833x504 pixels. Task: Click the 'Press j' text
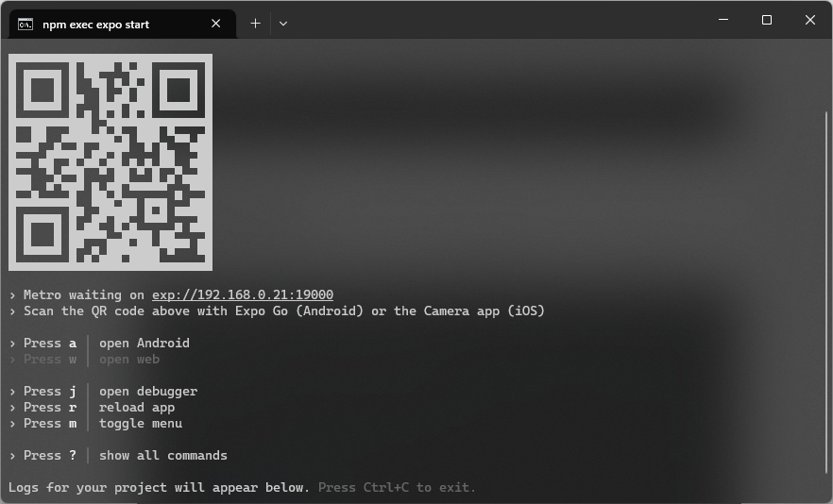coord(50,392)
